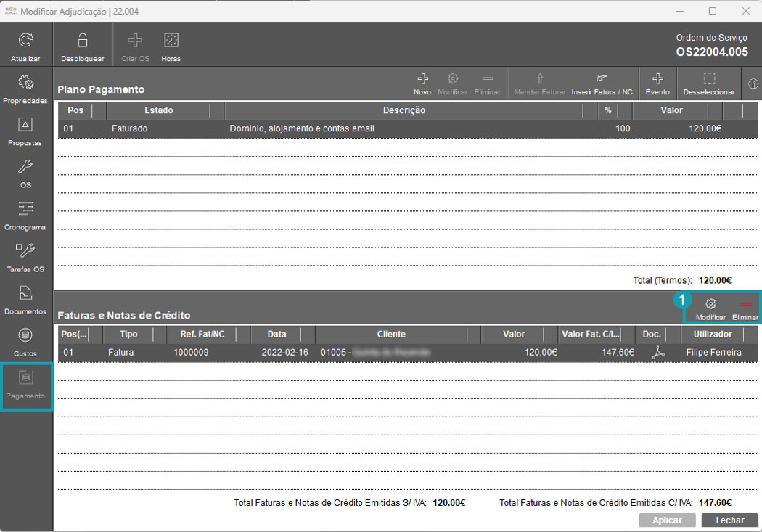
Task: Sort by Utilizador column header
Action: (x=713, y=335)
